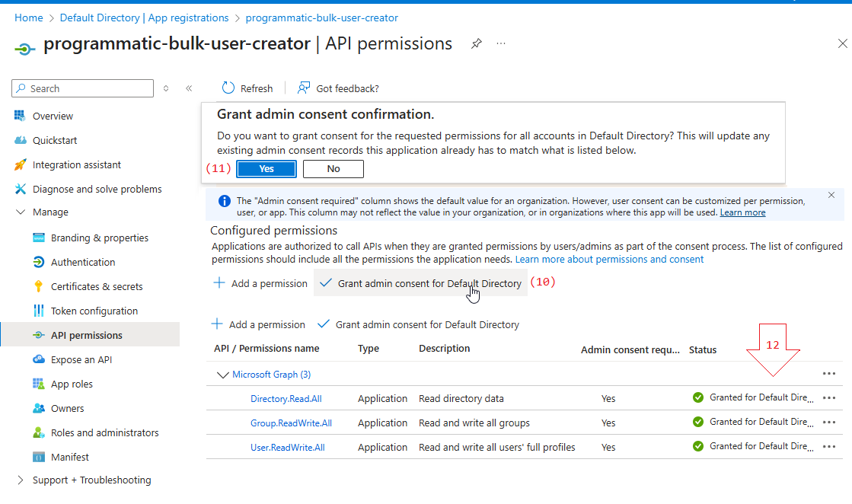Image resolution: width=852 pixels, height=504 pixels.
Task: Confirm admin consent with Yes button
Action: (x=266, y=169)
